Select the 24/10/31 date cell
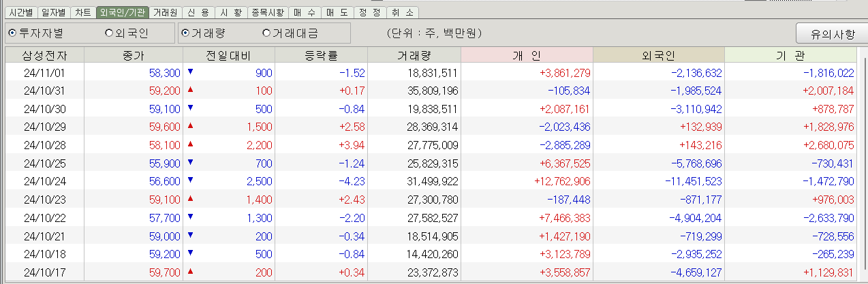The image size is (868, 284). click(44, 90)
